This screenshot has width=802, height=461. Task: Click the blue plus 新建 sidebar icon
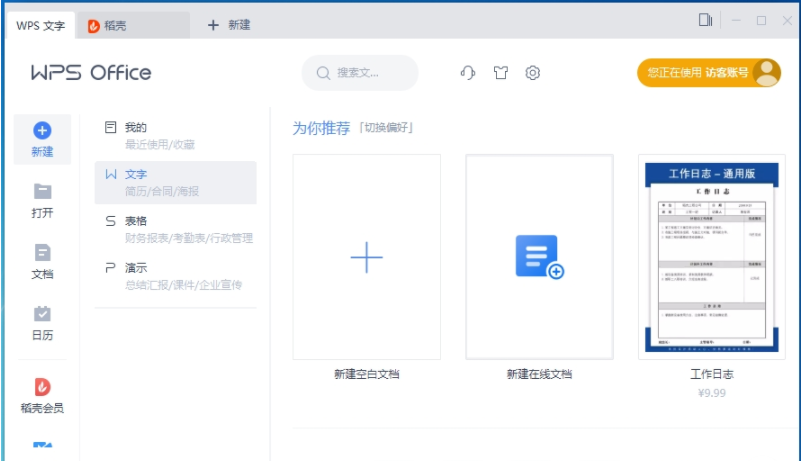(42, 130)
